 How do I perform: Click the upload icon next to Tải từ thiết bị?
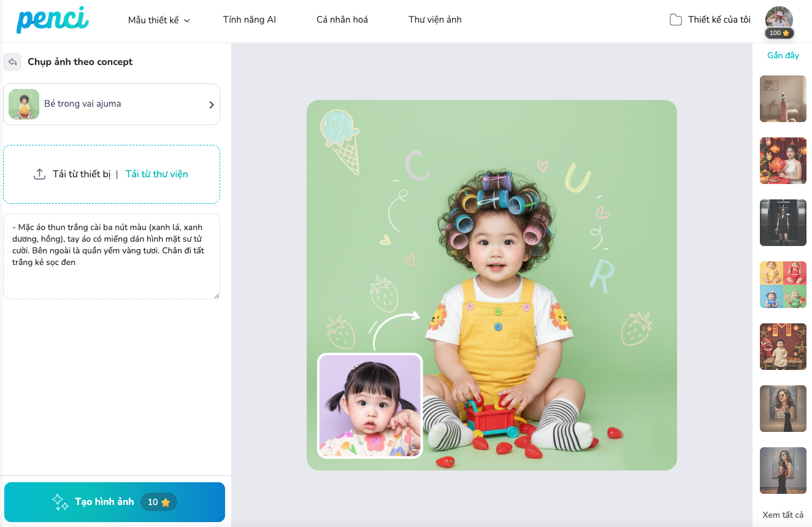[x=39, y=174]
